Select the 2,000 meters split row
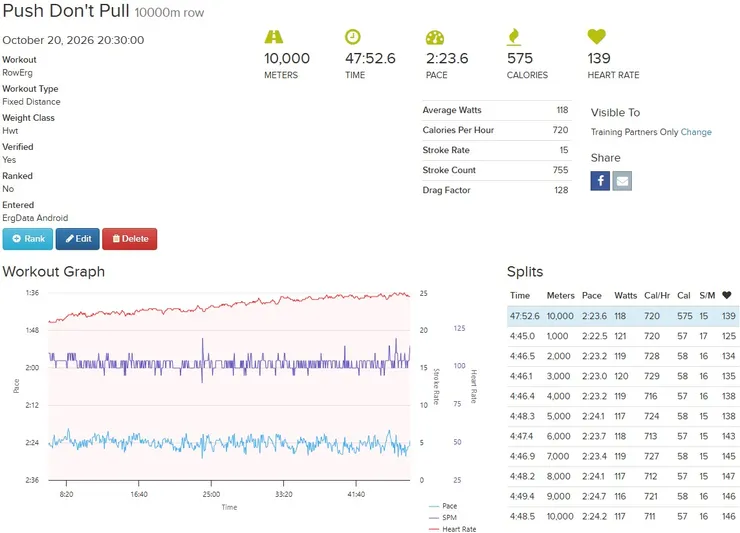Screen dimensions: 740x533 [x=623, y=356]
